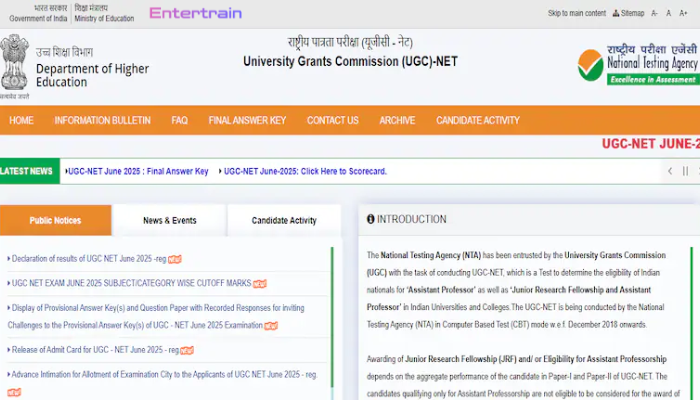Pause the latest news ticker
The height and width of the screenshot is (400, 700).
pos(685,171)
